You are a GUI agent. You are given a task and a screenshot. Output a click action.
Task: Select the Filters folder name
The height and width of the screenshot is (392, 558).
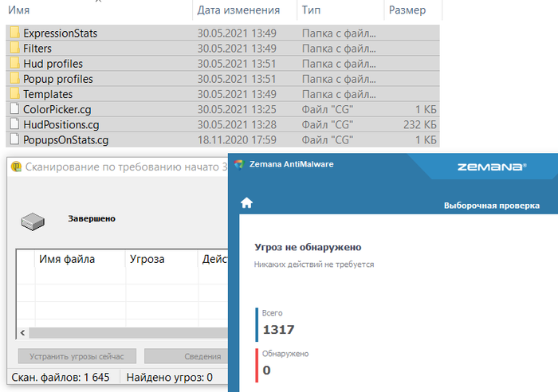tap(37, 49)
